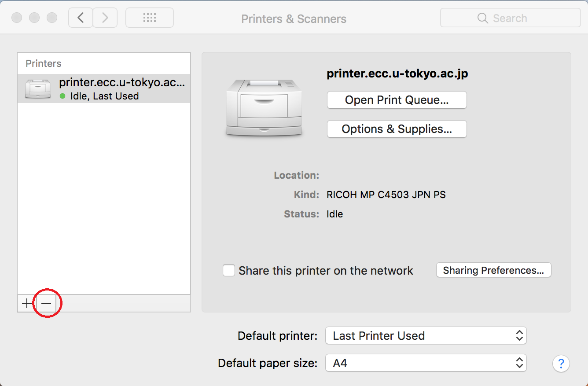Viewport: 588px width, 386px height.
Task: Open the Default printer dropdown
Action: tap(426, 336)
